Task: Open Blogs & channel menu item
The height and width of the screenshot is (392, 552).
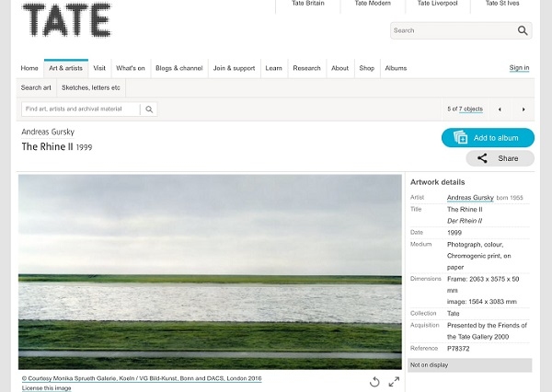Action: coord(179,68)
